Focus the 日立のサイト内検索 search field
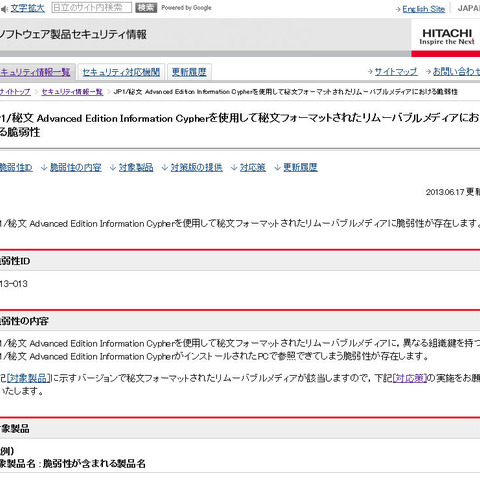The image size is (480, 480). (x=92, y=8)
